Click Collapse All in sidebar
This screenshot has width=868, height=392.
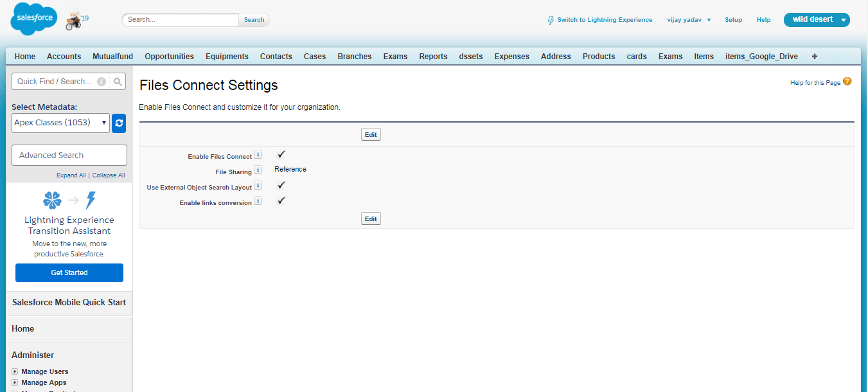point(109,175)
